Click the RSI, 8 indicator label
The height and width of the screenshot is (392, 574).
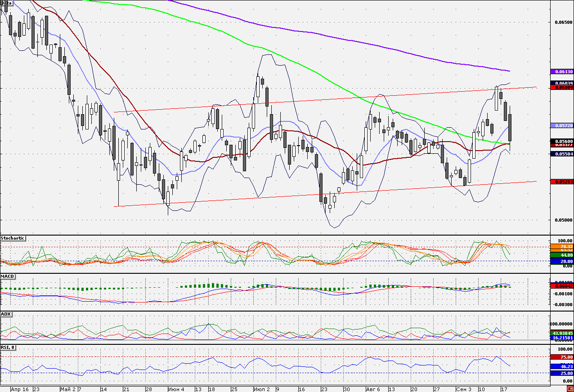pos(8,347)
